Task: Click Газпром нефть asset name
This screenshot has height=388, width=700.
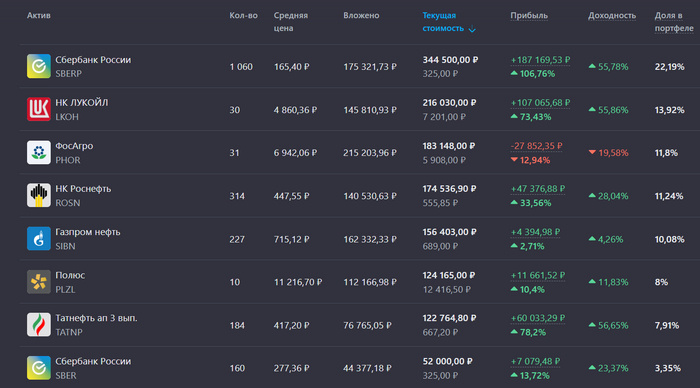Action: [88, 232]
